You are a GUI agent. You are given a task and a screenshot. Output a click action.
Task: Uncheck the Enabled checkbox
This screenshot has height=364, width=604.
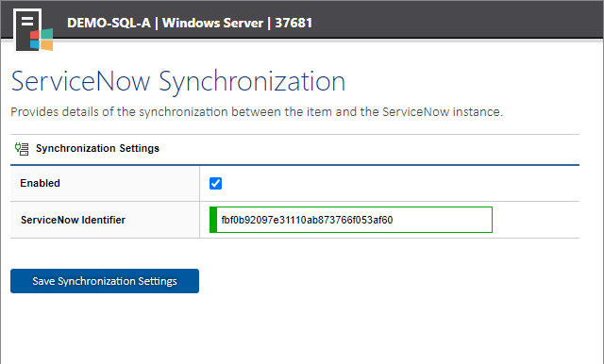pos(216,184)
